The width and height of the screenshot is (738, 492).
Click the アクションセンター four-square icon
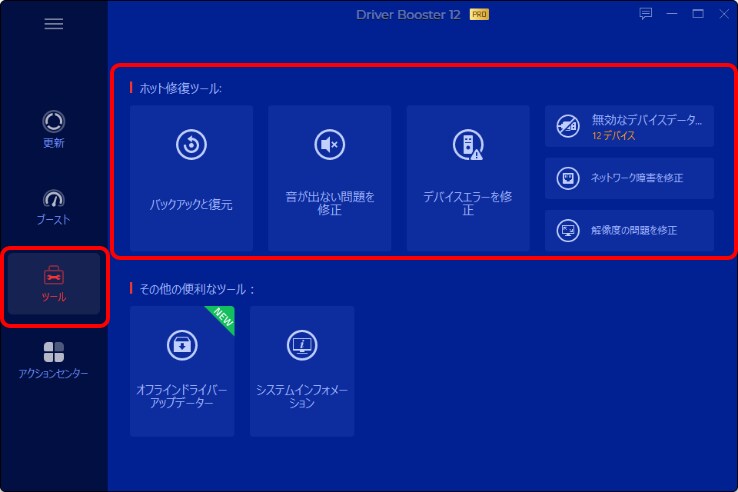click(54, 352)
